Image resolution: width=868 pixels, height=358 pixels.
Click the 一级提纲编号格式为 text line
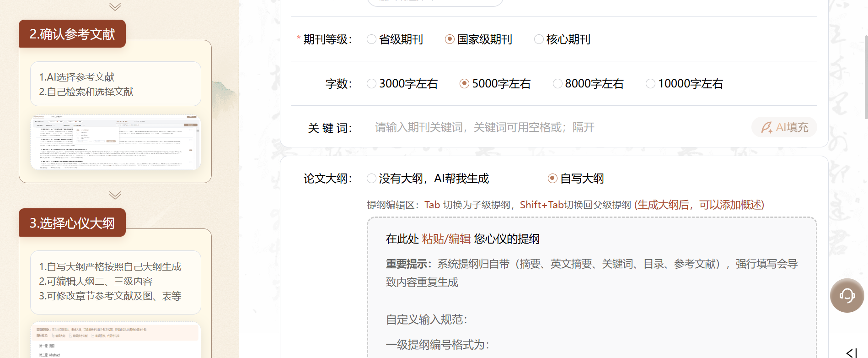[438, 345]
